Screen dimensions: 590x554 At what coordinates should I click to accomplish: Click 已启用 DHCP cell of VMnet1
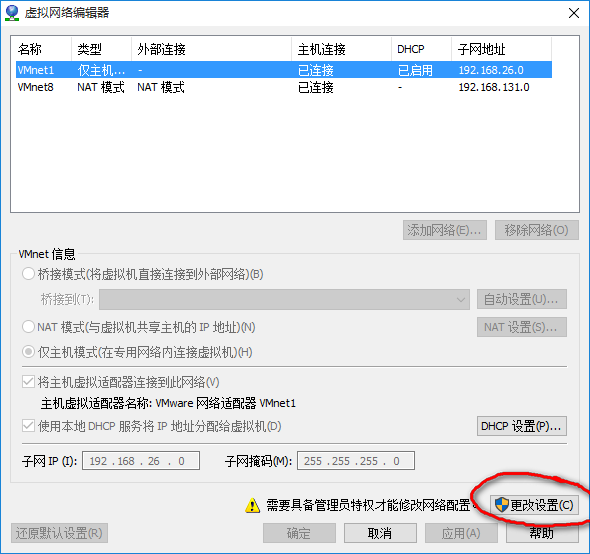(x=415, y=70)
